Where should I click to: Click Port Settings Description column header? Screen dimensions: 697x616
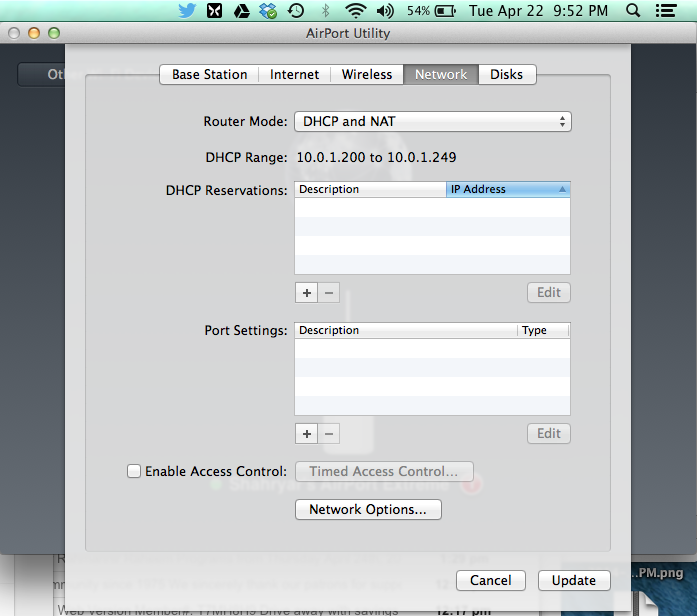(x=406, y=330)
